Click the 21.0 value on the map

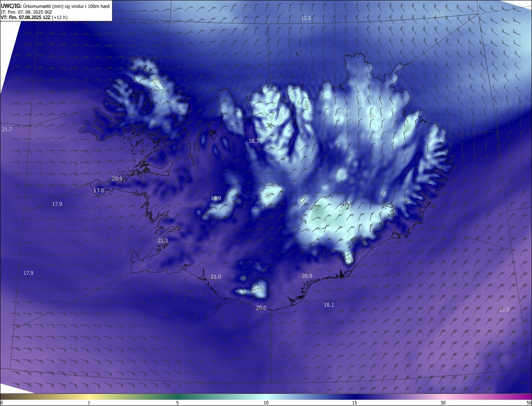coord(216,277)
